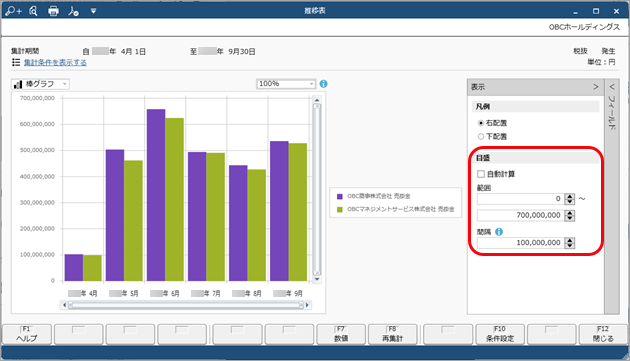Enable the 自動計算 checkbox
The width and height of the screenshot is (630, 361).
[x=481, y=174]
